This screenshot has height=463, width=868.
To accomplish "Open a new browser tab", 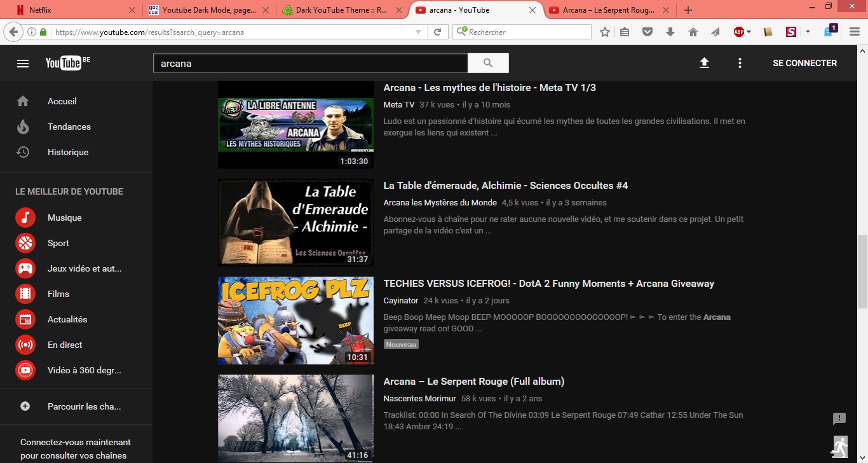I will click(688, 10).
